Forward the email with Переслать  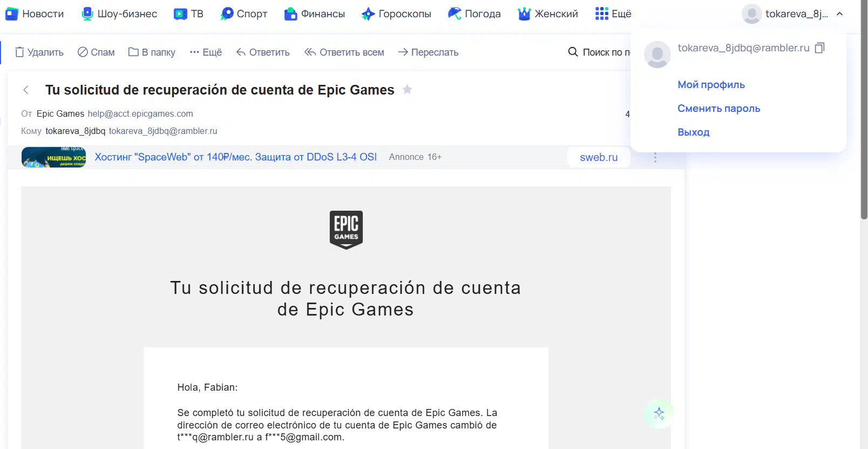tap(428, 52)
